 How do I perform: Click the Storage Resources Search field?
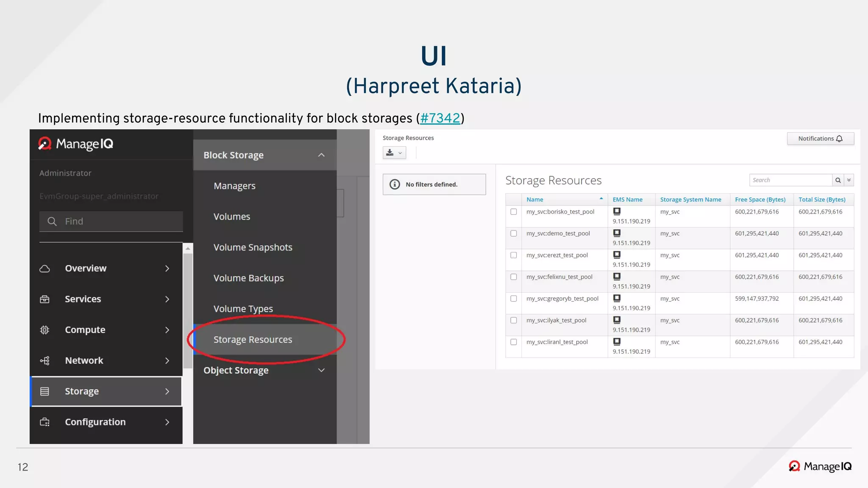(790, 180)
